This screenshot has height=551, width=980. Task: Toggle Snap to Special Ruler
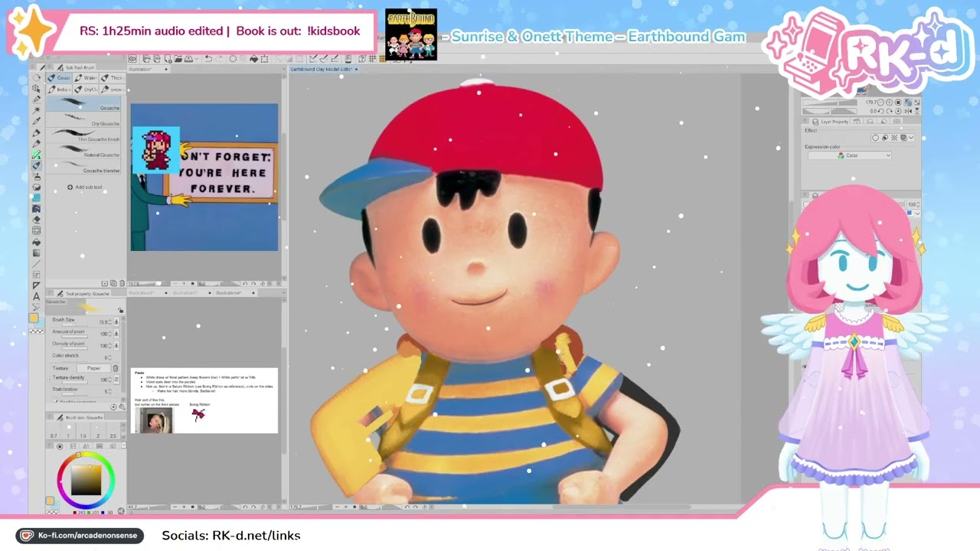tap(324, 59)
